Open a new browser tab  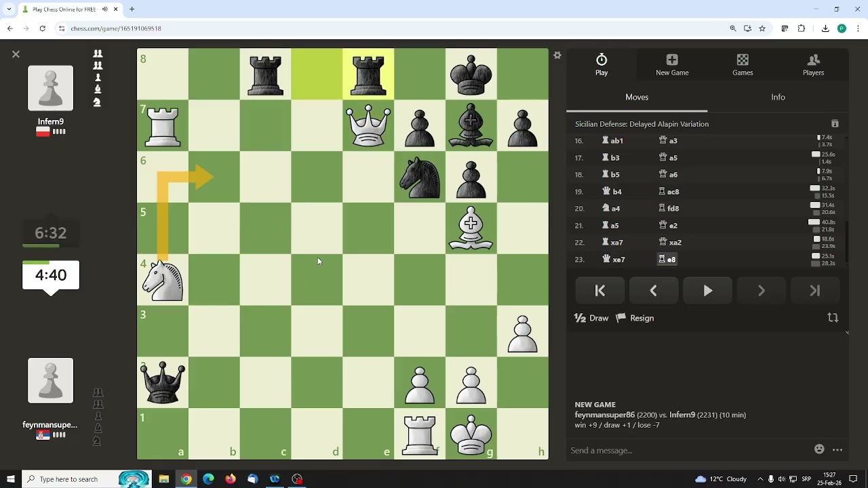132,9
